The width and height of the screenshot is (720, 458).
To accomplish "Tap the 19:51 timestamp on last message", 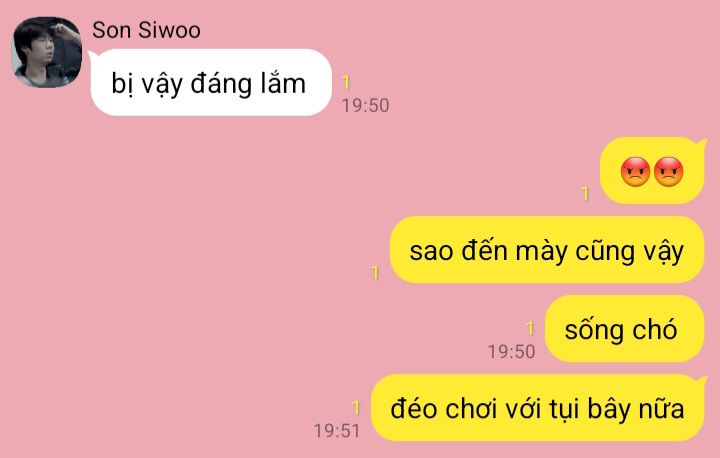I will pyautogui.click(x=337, y=431).
